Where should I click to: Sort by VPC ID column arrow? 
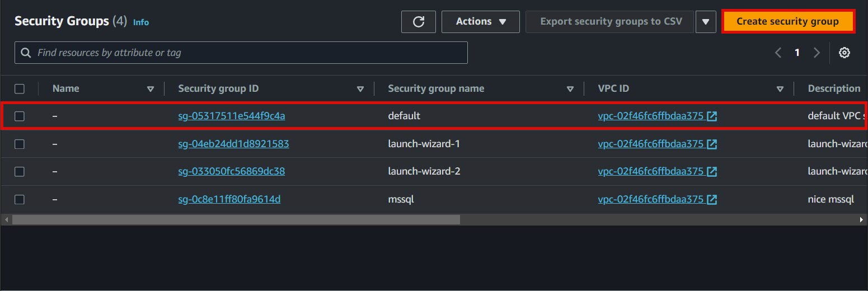point(780,89)
